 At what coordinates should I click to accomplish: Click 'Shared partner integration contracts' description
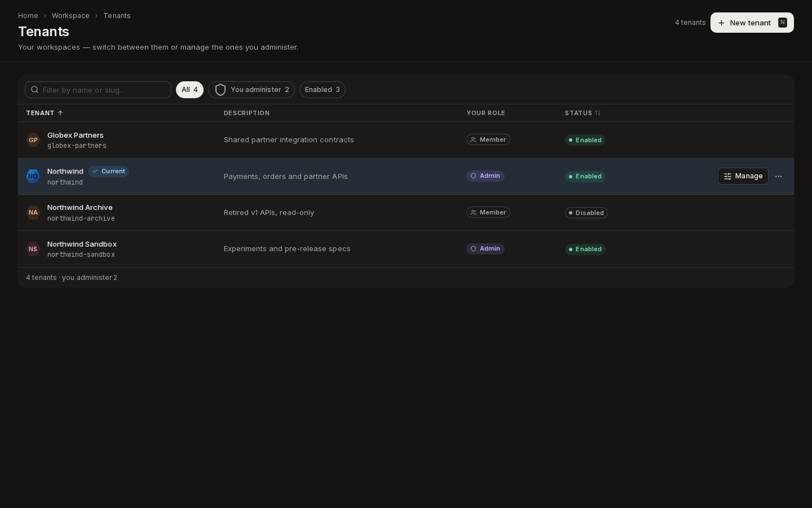tap(289, 140)
